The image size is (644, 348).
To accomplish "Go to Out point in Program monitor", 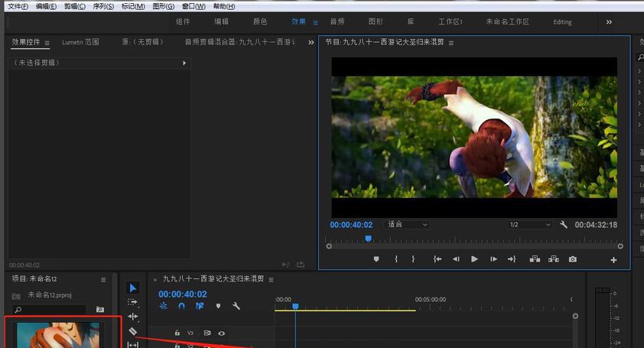I will (x=512, y=259).
